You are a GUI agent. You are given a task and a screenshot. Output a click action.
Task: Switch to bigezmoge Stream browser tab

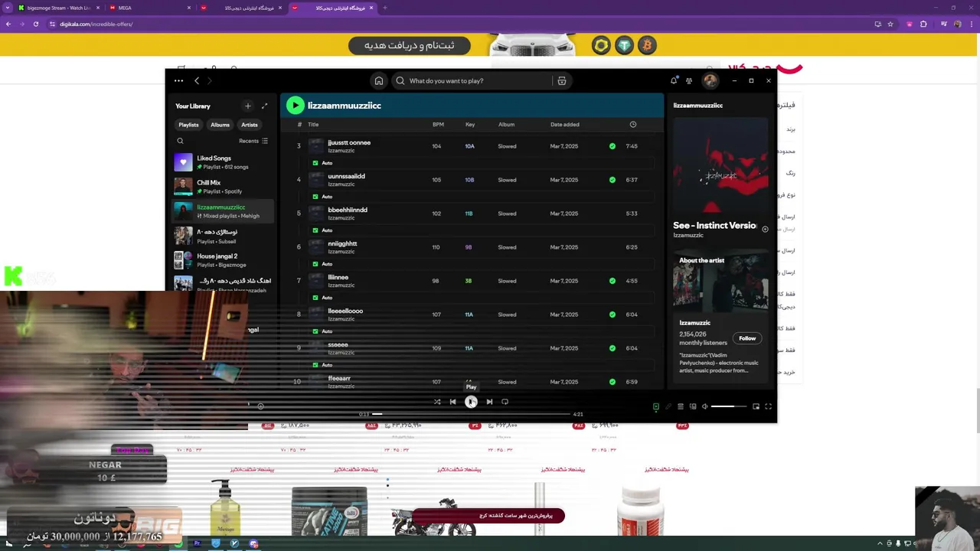58,8
